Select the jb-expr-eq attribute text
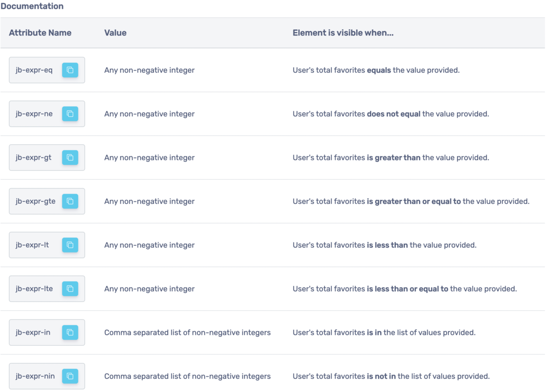 click(x=35, y=70)
